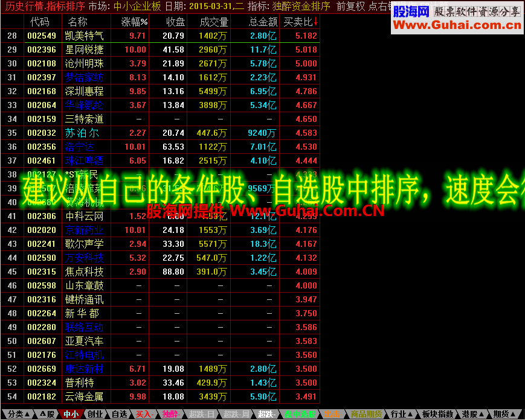Viewport: 525px width, 420px height.
Task: Select the 中小 tab
Action: coord(71,415)
